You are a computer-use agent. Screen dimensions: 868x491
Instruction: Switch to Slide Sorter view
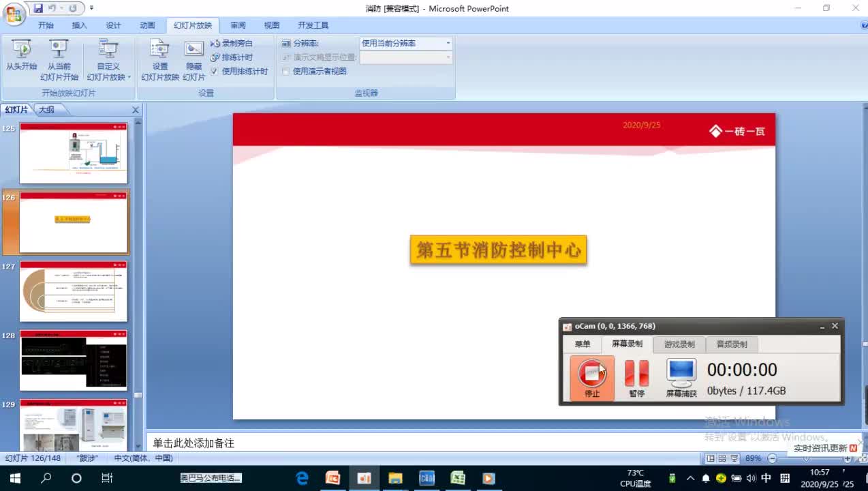(x=723, y=458)
